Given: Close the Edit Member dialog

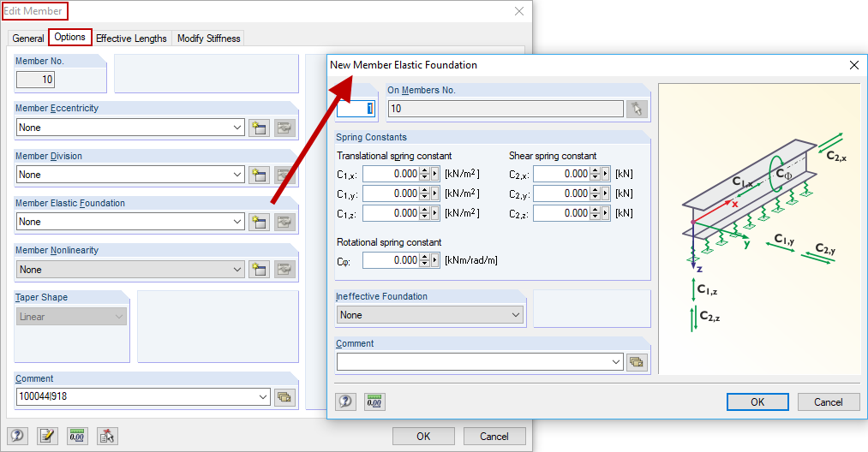Looking at the screenshot, I should pyautogui.click(x=518, y=11).
